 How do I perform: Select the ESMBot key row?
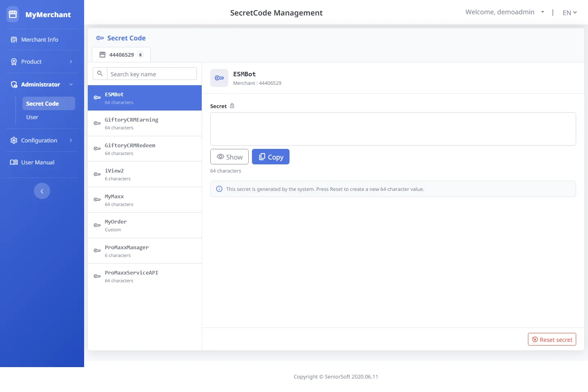click(145, 98)
